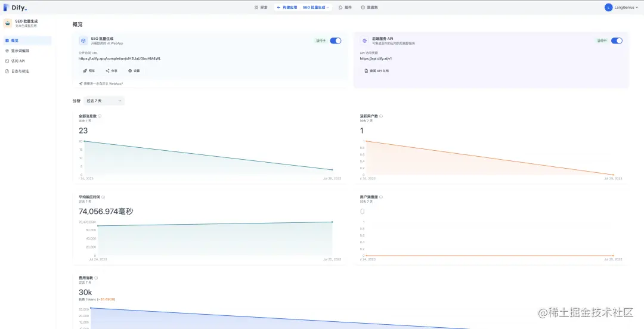The image size is (644, 329).
Task: Click the 30k token usage value
Action: [85, 293]
